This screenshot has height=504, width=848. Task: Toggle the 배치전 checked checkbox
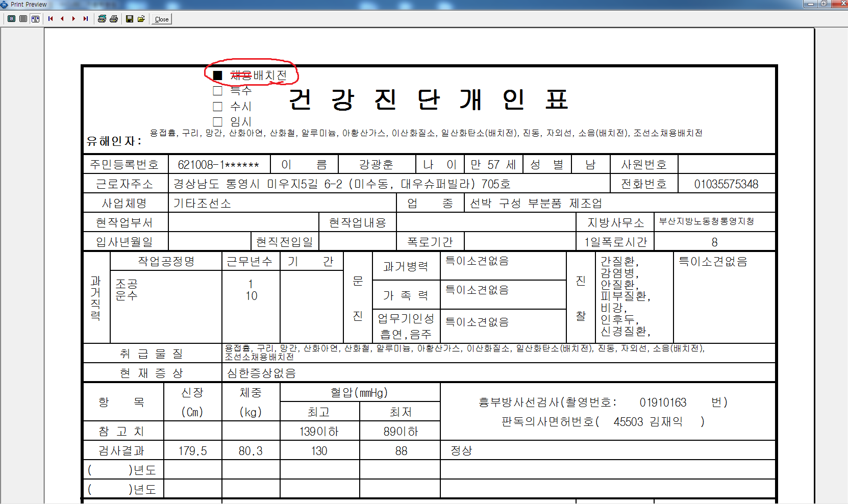[x=218, y=75]
